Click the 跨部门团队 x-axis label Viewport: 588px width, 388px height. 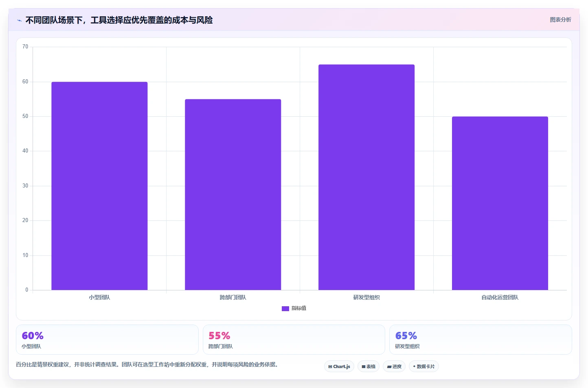point(233,297)
